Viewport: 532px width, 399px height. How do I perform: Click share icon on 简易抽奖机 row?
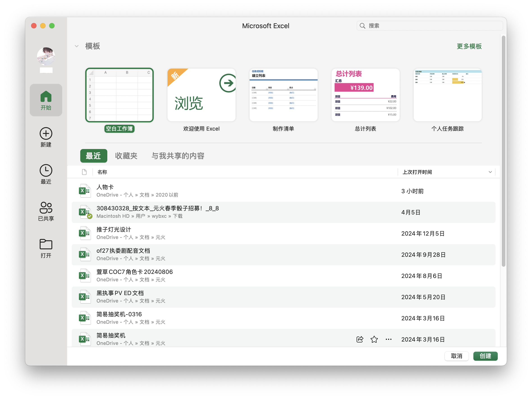[x=360, y=339]
